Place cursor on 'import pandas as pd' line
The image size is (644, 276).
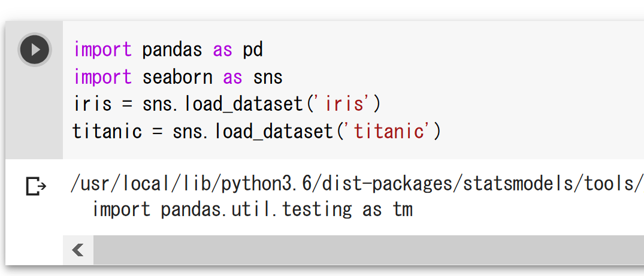tap(168, 50)
